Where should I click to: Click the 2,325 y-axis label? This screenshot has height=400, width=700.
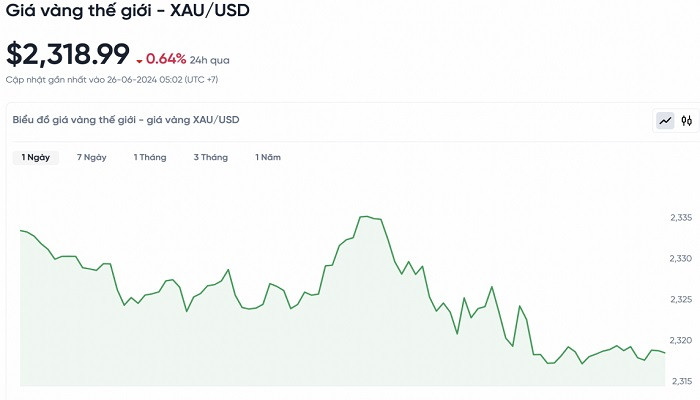point(681,300)
